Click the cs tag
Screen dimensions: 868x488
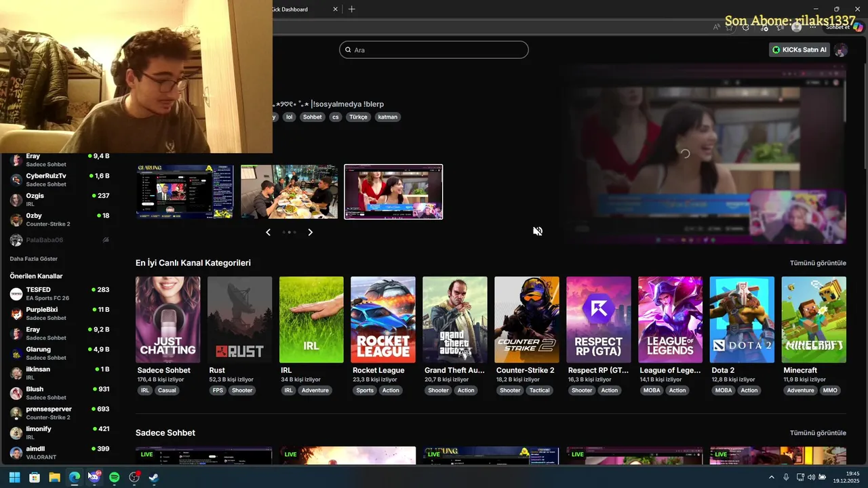pos(335,117)
